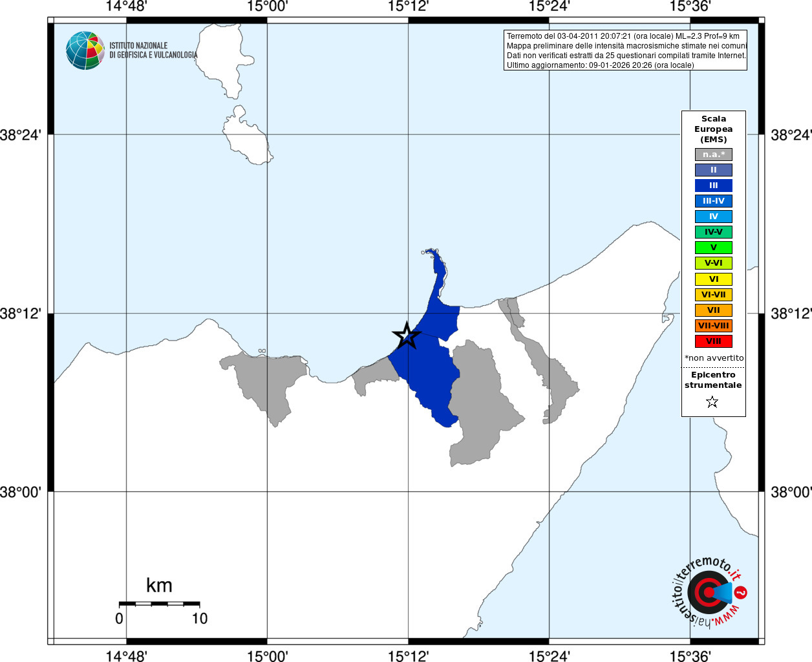Click the bottom axis label 15°36'

click(690, 656)
